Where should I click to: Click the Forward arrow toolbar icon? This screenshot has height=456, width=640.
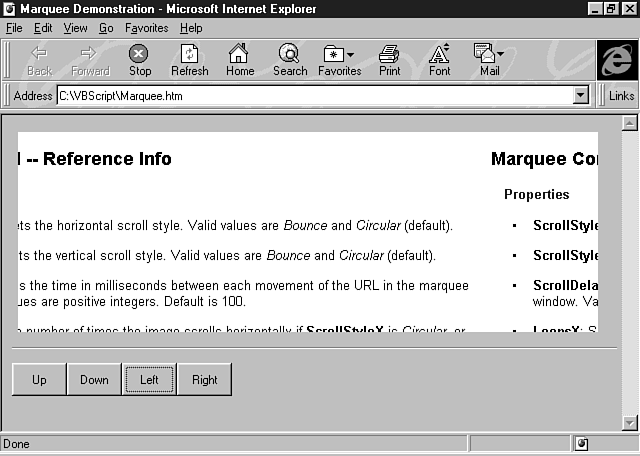click(x=90, y=54)
